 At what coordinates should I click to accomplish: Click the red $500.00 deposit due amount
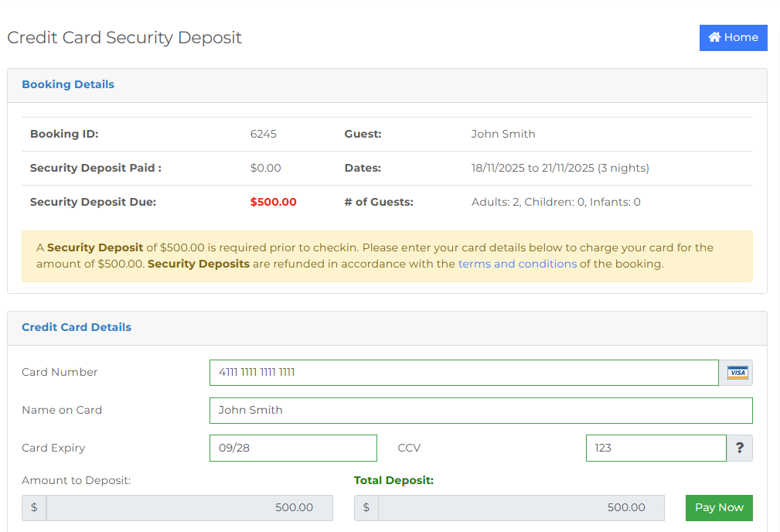(273, 203)
